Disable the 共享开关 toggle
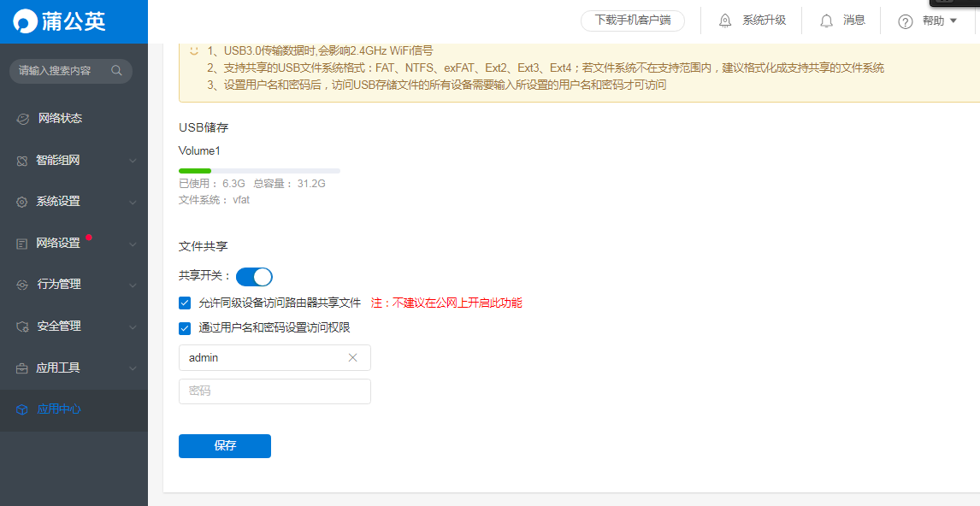 click(254, 276)
